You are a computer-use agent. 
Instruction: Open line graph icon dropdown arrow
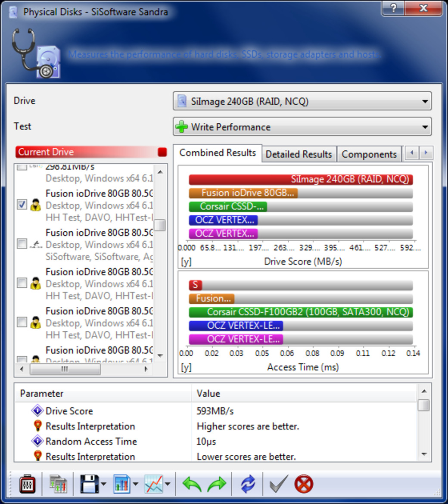(x=168, y=484)
